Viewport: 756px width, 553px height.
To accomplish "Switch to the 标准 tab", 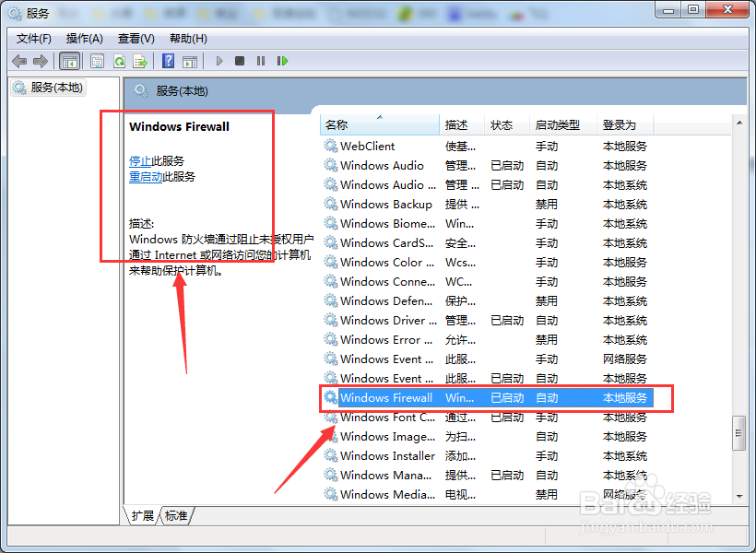I will click(x=176, y=516).
